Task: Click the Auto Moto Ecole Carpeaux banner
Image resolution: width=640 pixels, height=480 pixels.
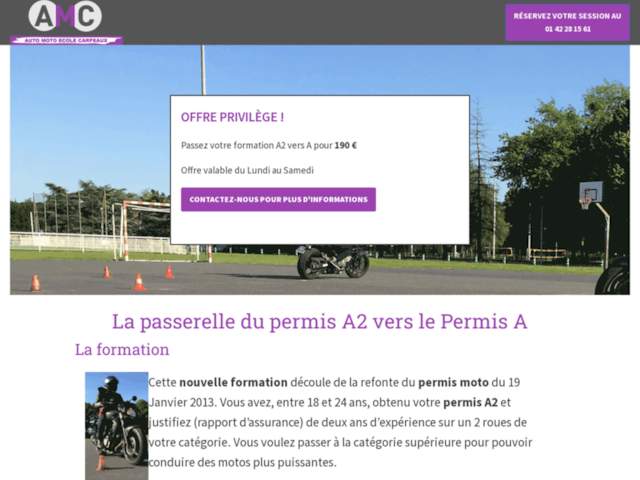Action: [67, 40]
